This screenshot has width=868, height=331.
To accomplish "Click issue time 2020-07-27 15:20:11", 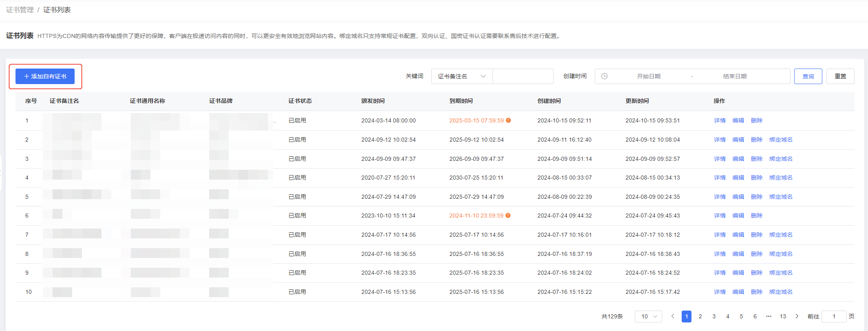I will (x=388, y=178).
